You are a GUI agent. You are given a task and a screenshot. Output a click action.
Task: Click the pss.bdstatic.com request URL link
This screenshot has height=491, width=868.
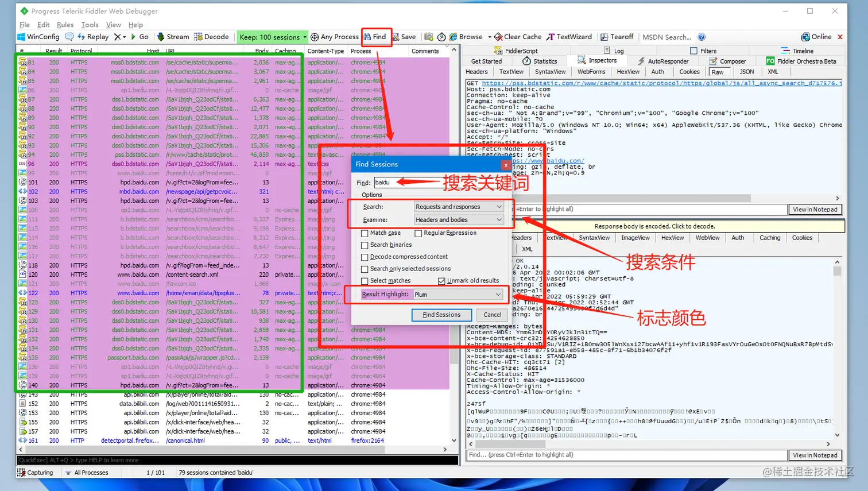662,83
